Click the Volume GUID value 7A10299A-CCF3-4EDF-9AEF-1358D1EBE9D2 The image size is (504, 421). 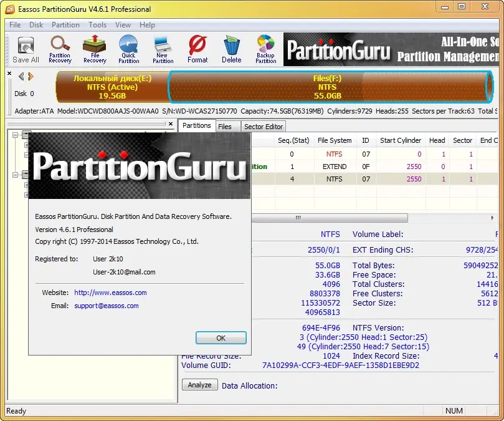341,365
